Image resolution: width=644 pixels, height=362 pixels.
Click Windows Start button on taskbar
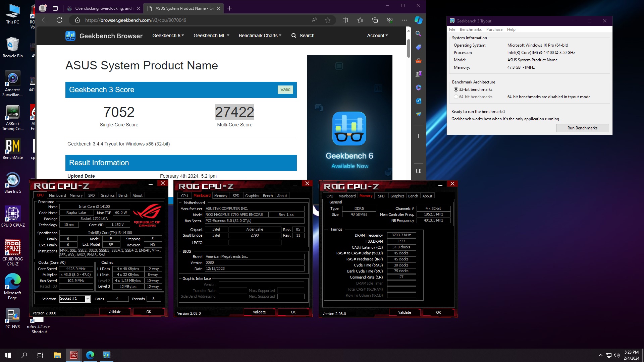tap(8, 355)
